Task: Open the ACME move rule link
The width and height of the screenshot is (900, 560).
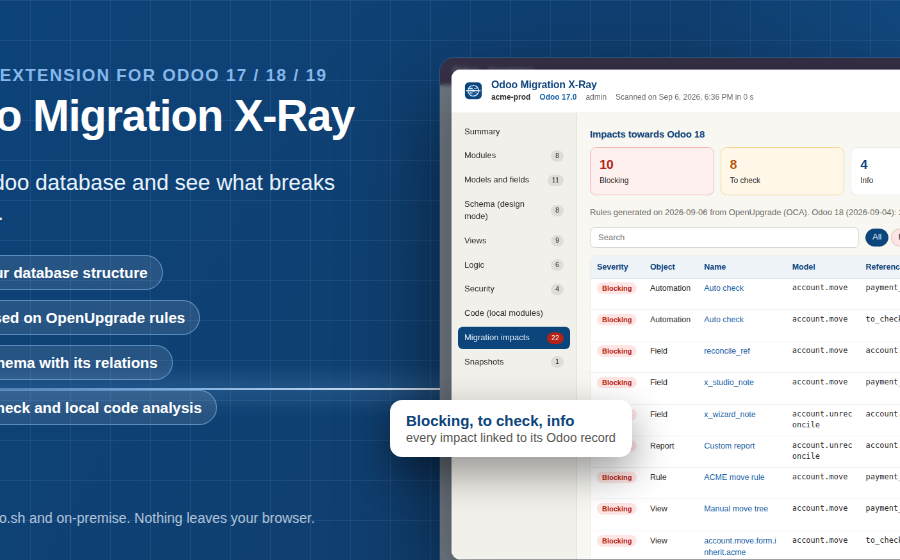Action: 734,477
